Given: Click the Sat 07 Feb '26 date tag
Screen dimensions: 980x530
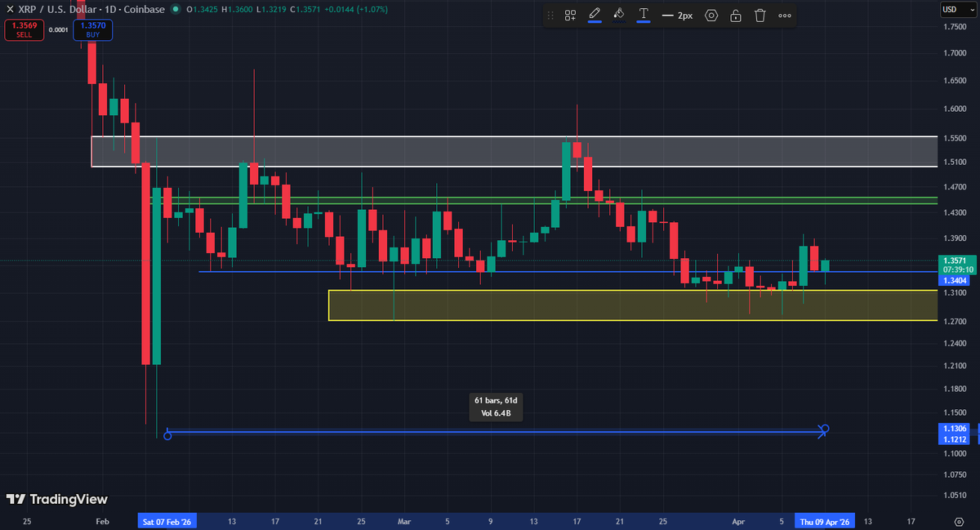Looking at the screenshot, I should [x=167, y=520].
